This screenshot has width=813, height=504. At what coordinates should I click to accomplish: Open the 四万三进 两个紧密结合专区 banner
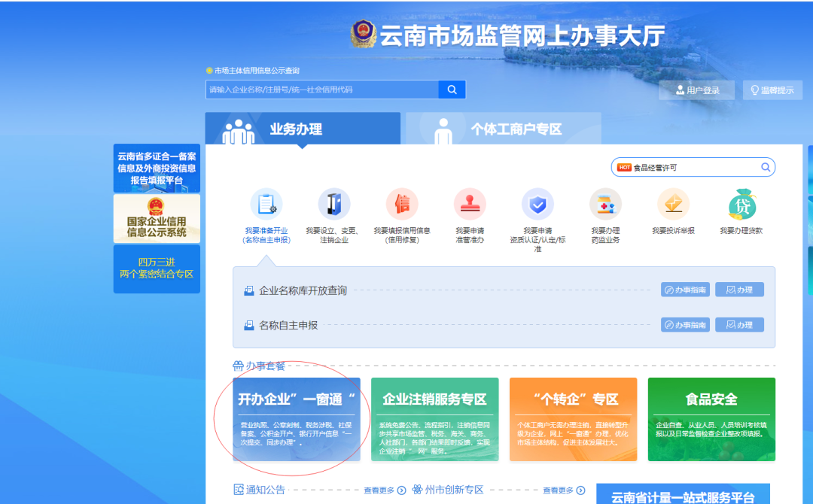[x=157, y=269]
